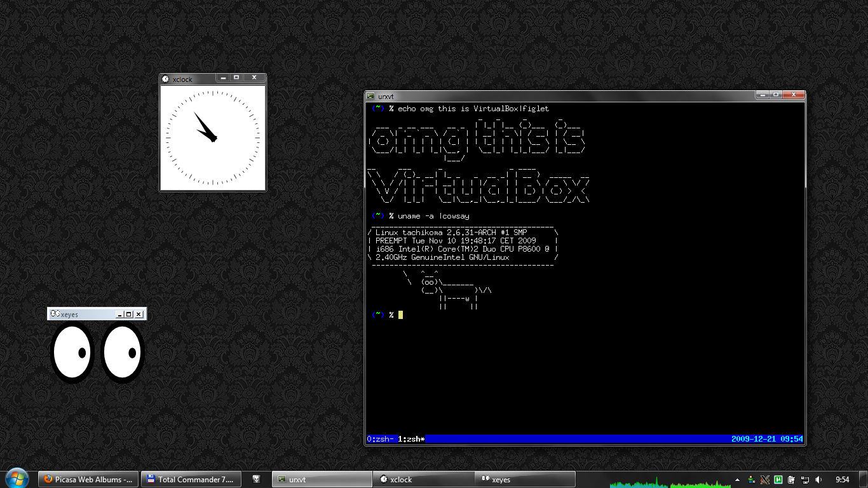Click the network connection tray icon
Image resolution: width=868 pixels, height=488 pixels.
805,480
